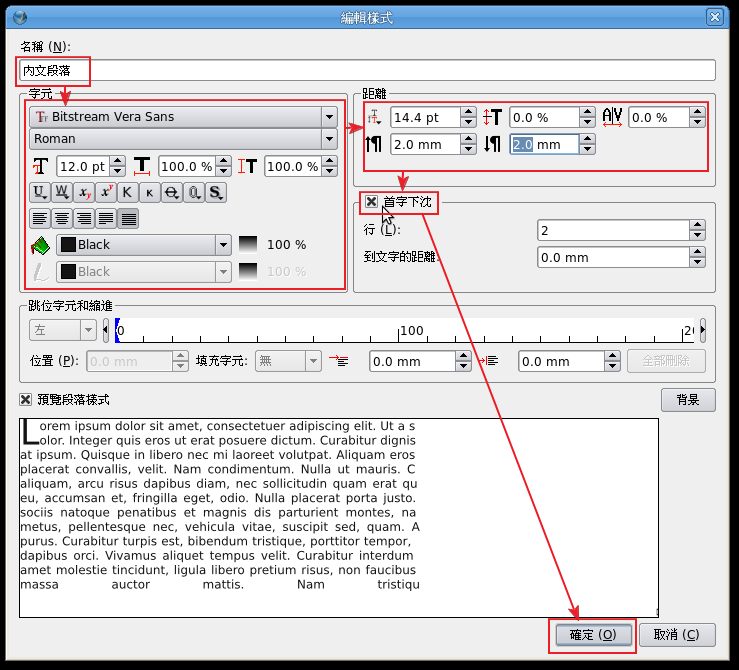Choose forced justified alignment icon

[x=129, y=217]
